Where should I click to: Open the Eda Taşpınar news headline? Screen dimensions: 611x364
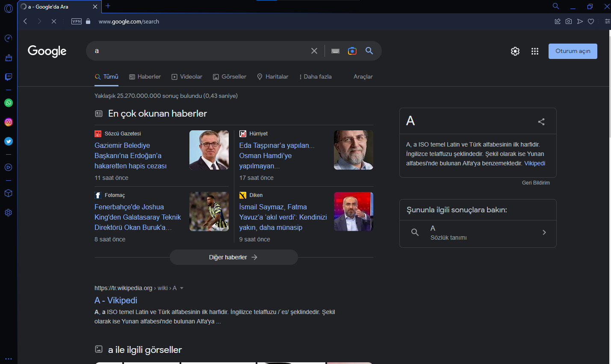(x=277, y=156)
